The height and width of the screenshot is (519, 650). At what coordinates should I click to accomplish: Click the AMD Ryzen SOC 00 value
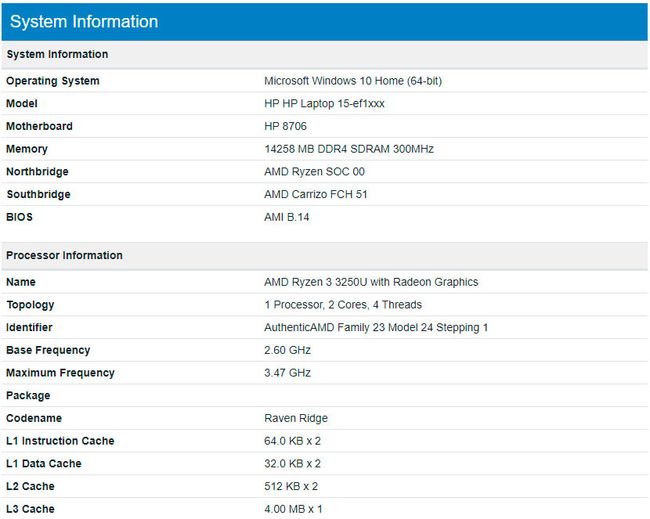314,172
